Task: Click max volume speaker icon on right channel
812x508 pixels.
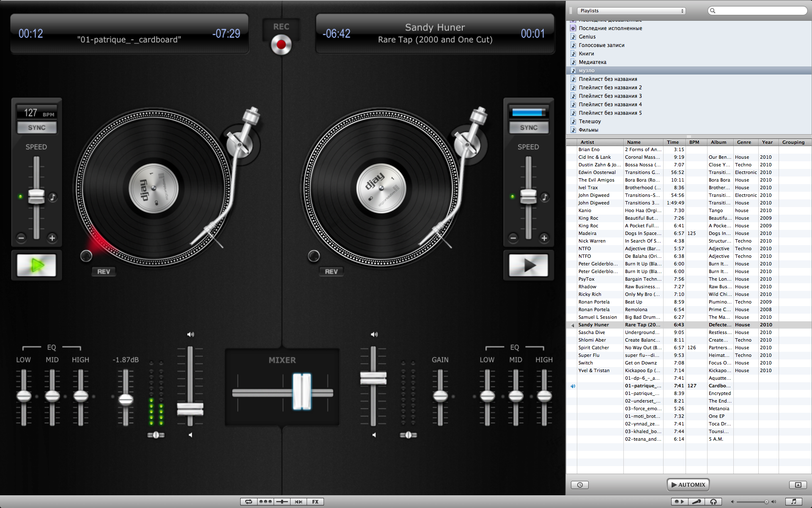Action: click(x=374, y=334)
